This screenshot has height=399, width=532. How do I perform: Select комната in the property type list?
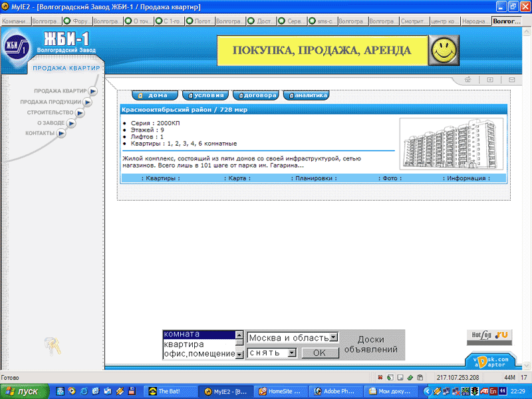[199, 334]
